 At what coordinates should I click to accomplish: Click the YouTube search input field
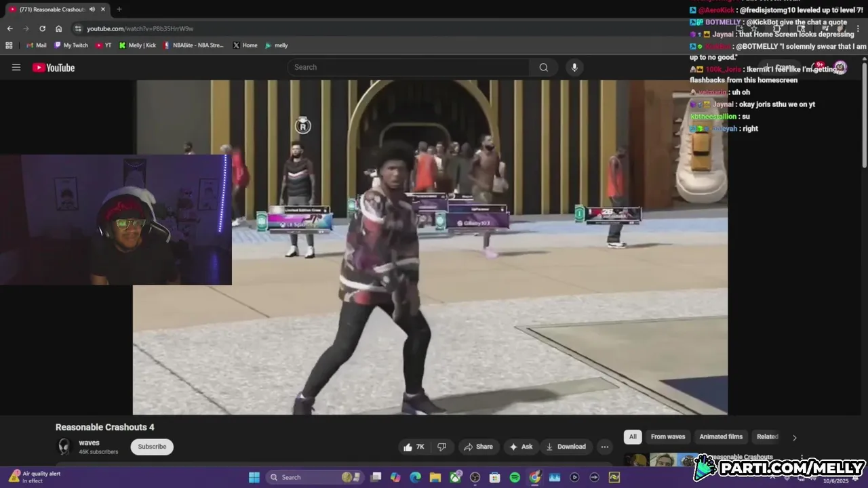click(x=408, y=67)
